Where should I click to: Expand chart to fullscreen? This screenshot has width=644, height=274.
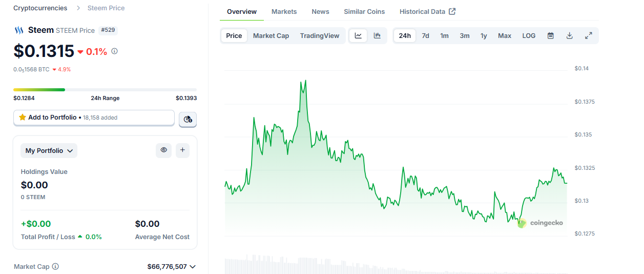589,36
